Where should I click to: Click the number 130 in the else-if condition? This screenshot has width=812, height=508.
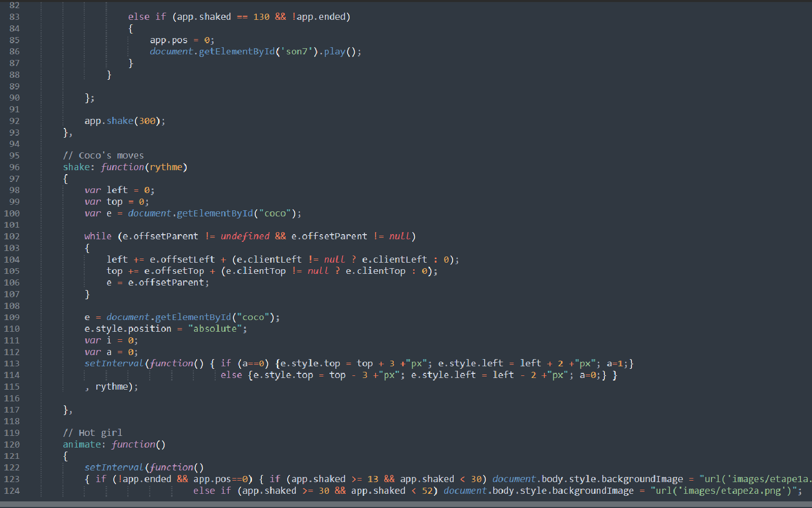pos(261,17)
